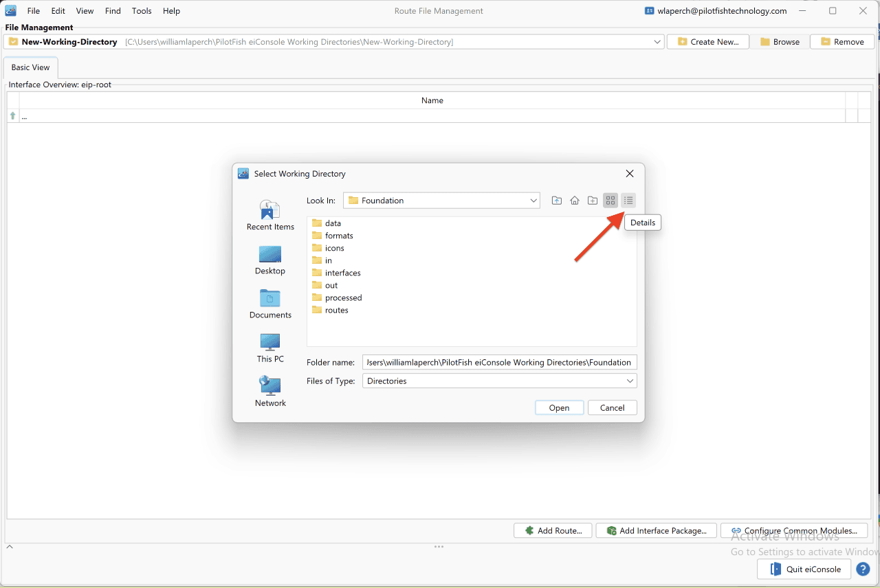Open Recent Items in dialog sidebar
880x588 pixels.
tap(270, 215)
